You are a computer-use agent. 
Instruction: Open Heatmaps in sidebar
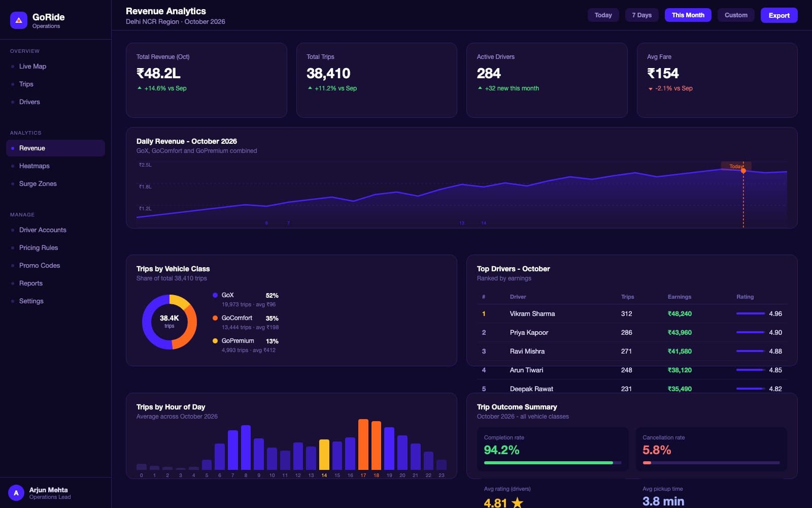click(55, 166)
